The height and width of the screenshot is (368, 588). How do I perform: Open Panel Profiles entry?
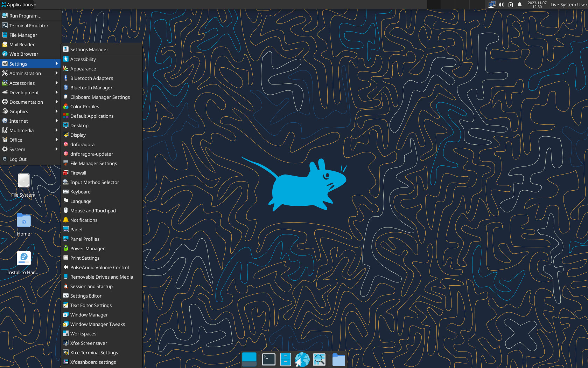(x=101, y=239)
